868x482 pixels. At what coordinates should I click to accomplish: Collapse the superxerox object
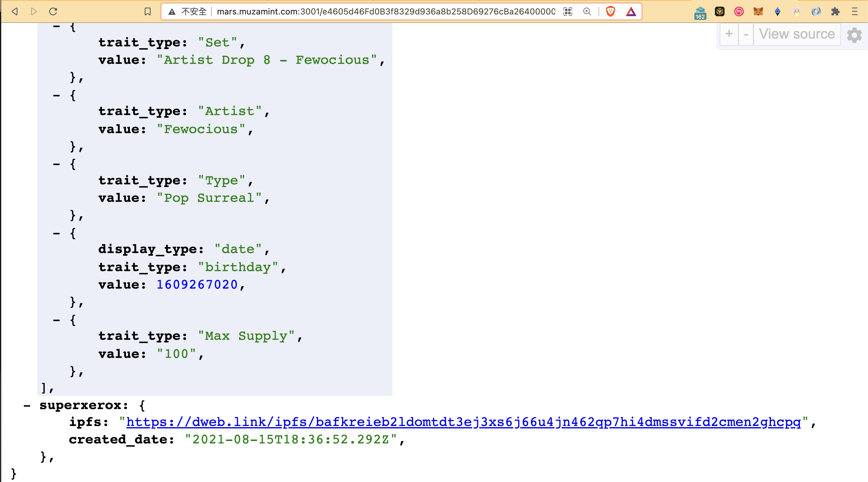27,405
